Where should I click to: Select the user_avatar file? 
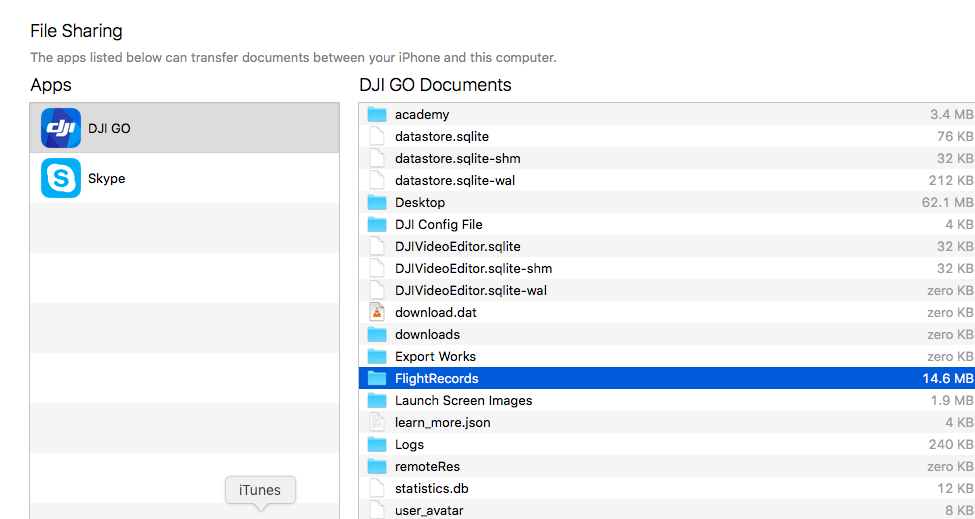(667, 510)
